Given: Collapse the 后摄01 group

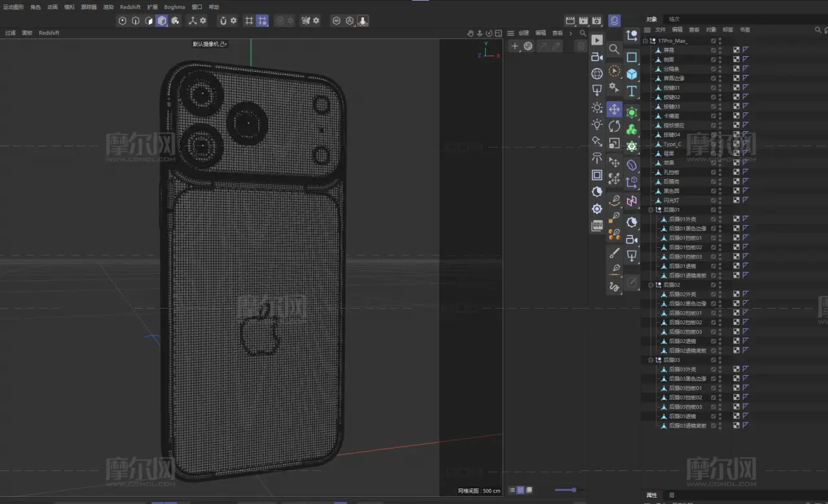Looking at the screenshot, I should tap(651, 210).
